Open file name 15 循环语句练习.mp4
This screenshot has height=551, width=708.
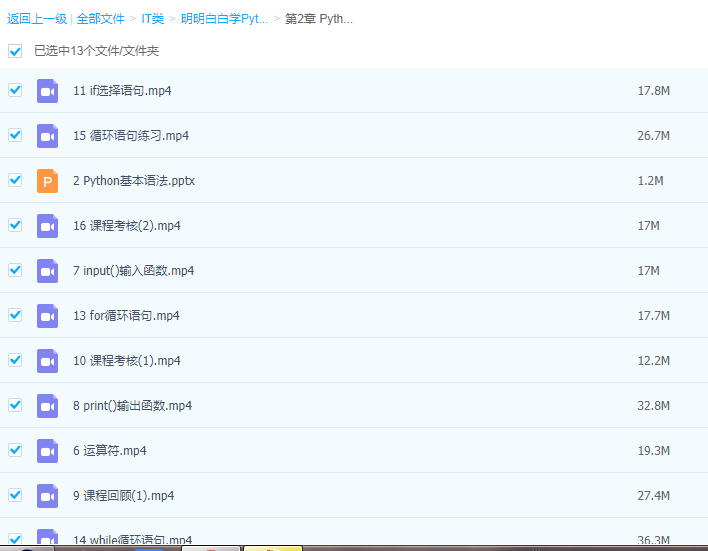131,136
